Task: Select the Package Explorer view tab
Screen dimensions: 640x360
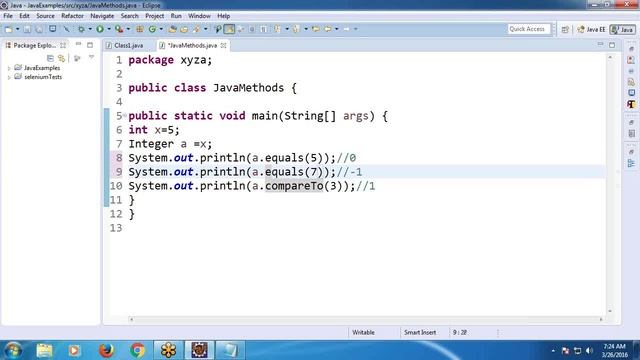Action: 34,45
